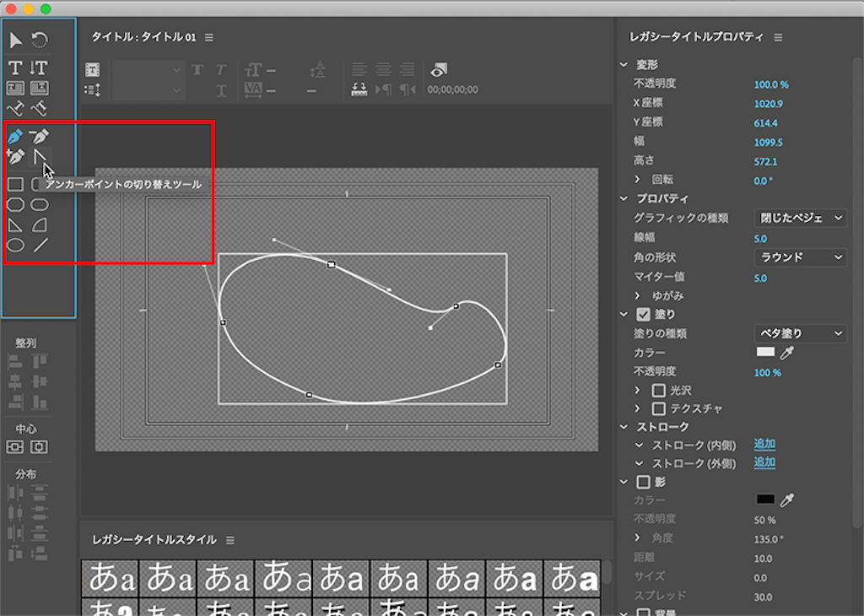This screenshot has height=616, width=864.
Task: Open the font family dropdown
Action: pos(148,70)
